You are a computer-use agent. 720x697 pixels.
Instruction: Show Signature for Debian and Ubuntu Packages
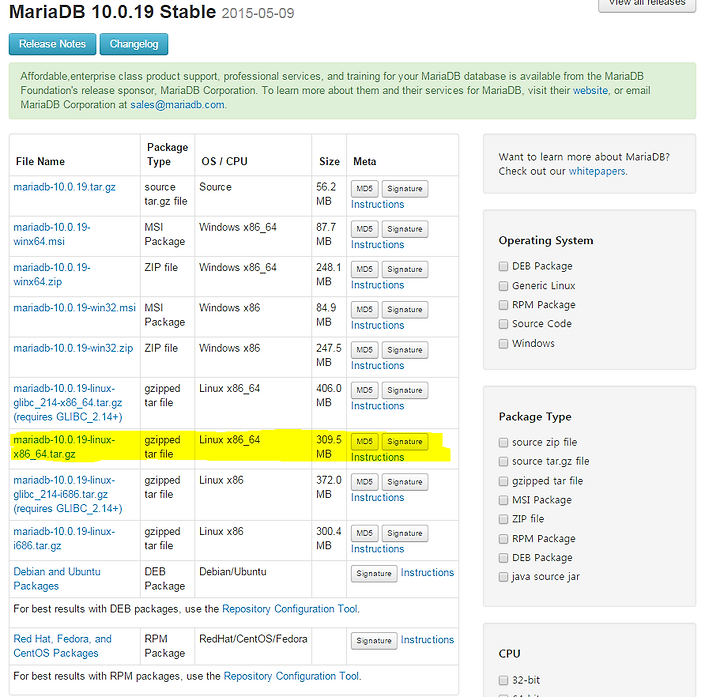click(x=374, y=574)
